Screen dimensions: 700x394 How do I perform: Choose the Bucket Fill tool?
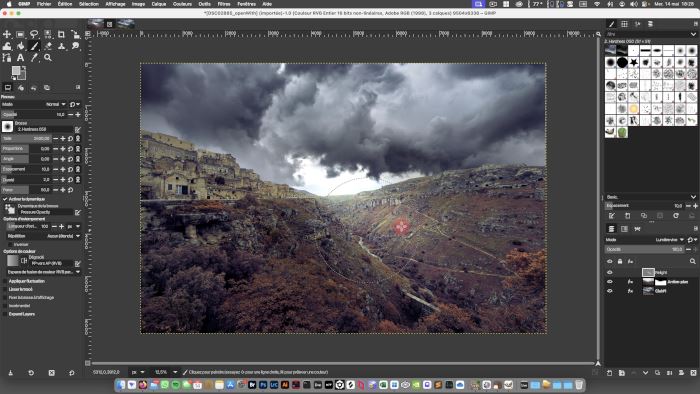tap(20, 46)
